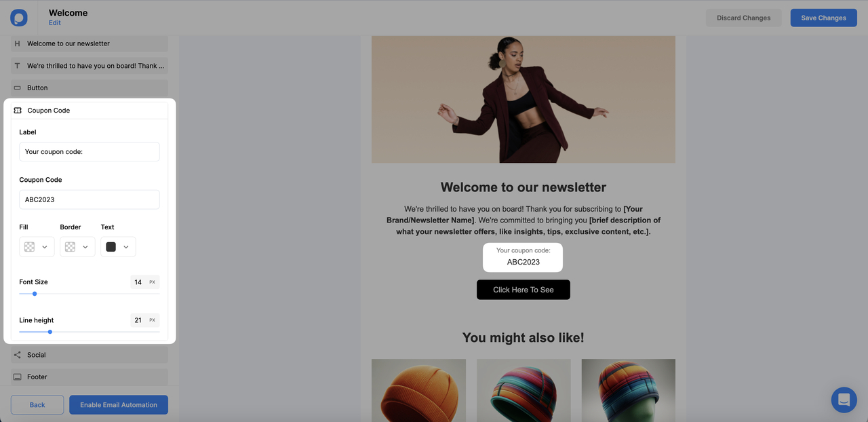The image size is (868, 422).
Task: Click the app logo icon
Action: coord(19,18)
